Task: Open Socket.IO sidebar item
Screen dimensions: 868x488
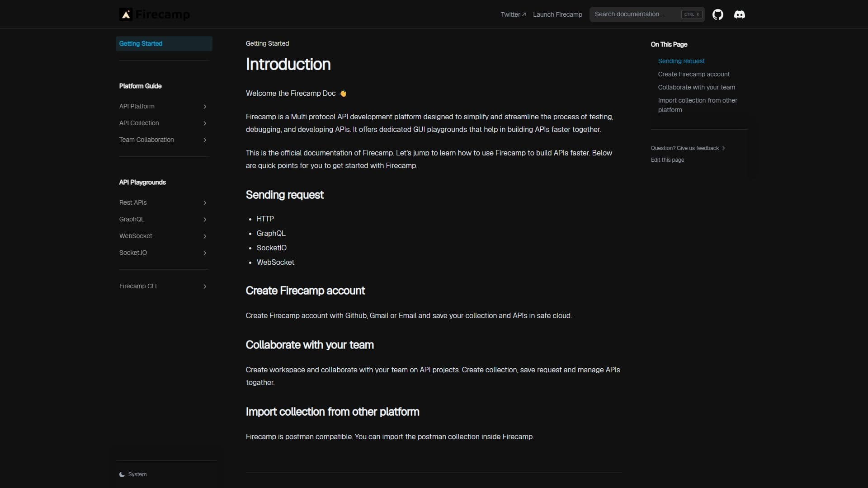Action: 164,253
